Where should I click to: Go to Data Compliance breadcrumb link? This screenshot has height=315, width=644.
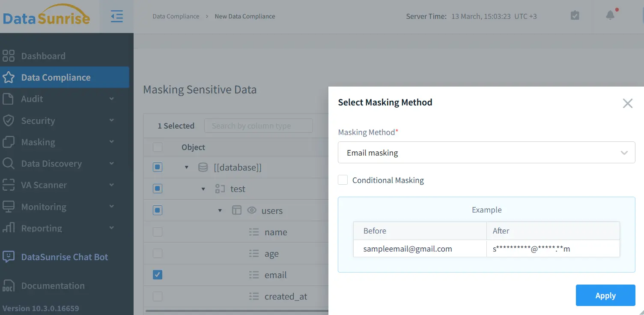(176, 16)
